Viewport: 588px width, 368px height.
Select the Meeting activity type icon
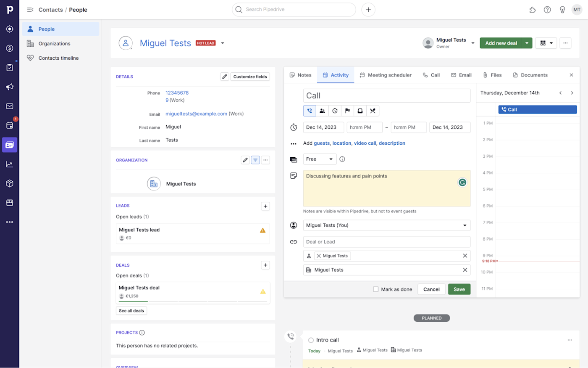322,111
